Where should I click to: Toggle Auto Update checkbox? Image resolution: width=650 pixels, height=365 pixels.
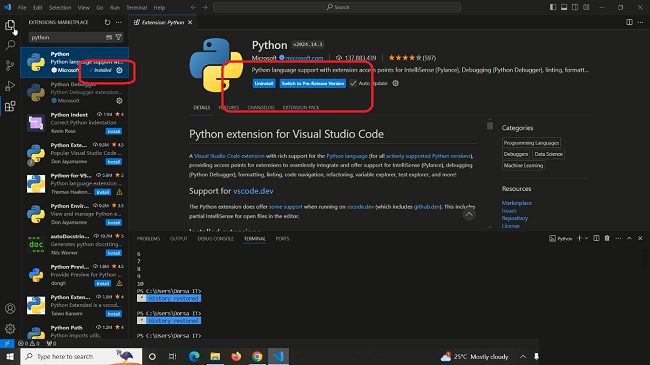[353, 83]
